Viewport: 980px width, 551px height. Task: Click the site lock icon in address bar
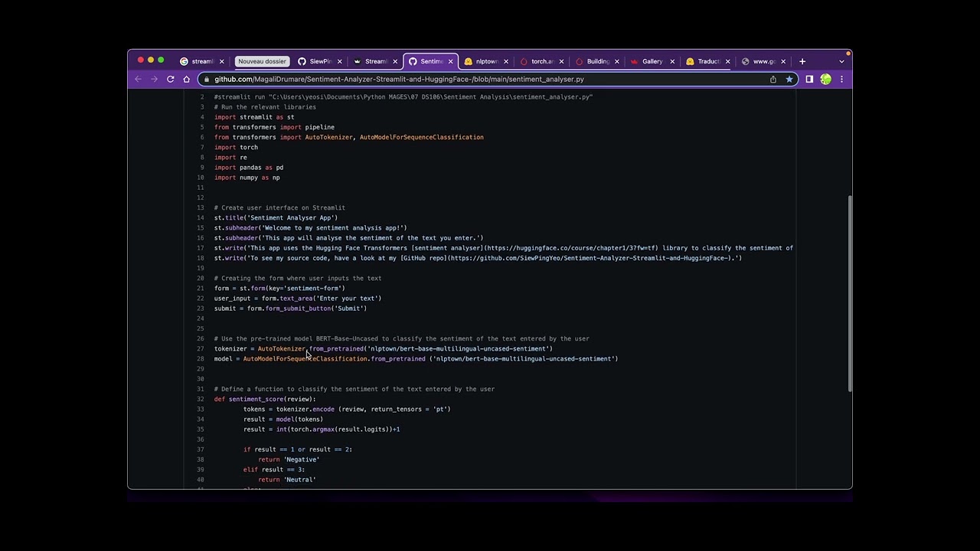coord(207,79)
